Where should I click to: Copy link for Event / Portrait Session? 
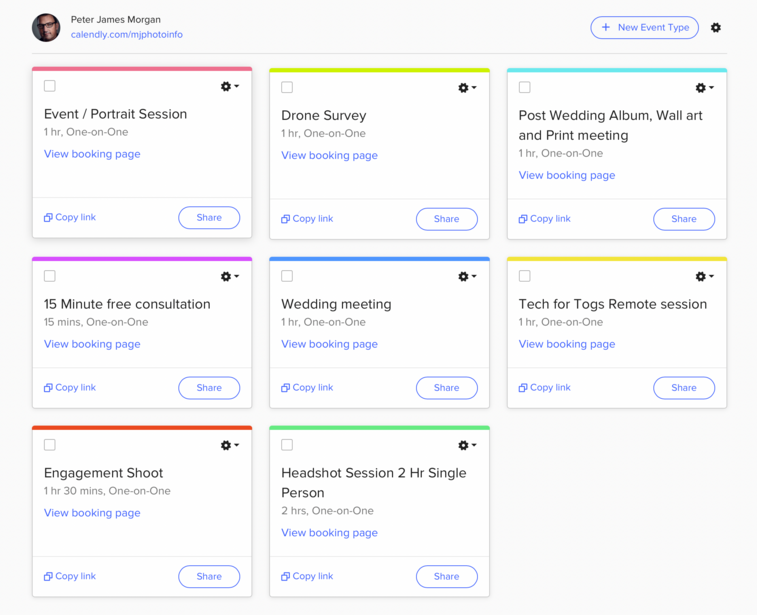click(x=70, y=217)
